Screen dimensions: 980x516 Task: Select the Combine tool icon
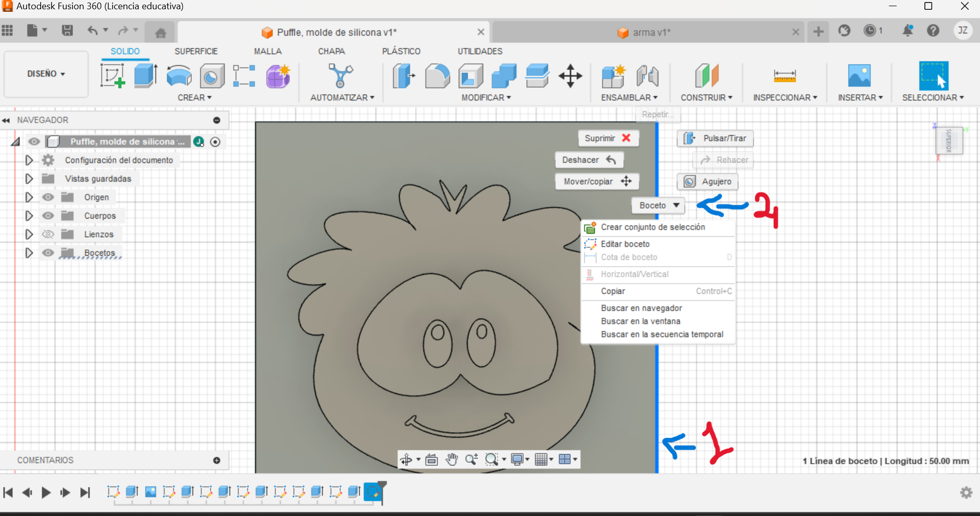point(504,76)
